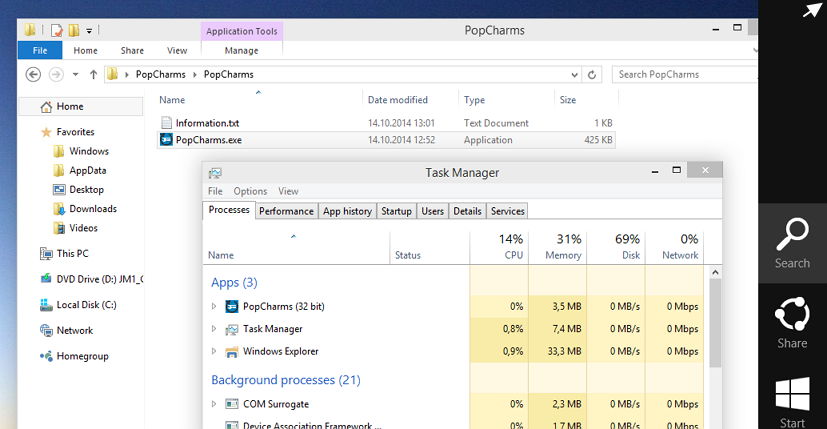Click the Information.txt file icon
Screen dimensions: 827x429
click(166, 123)
